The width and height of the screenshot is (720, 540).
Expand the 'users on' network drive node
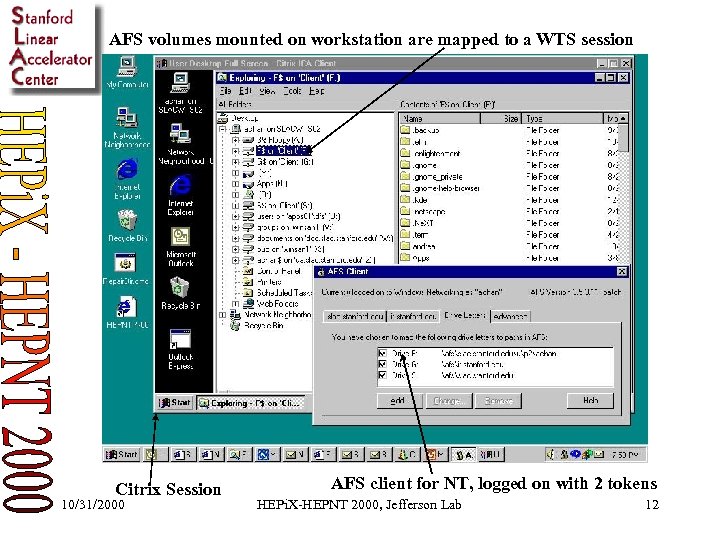click(236, 216)
